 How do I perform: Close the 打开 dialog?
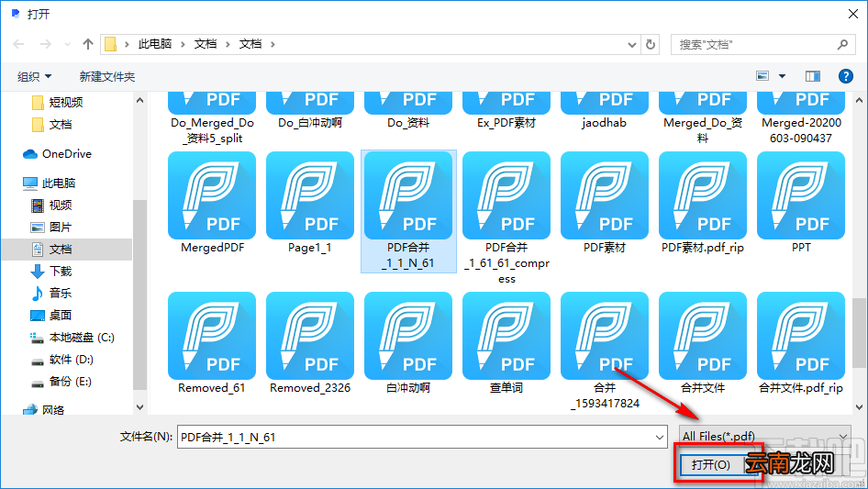tap(853, 14)
